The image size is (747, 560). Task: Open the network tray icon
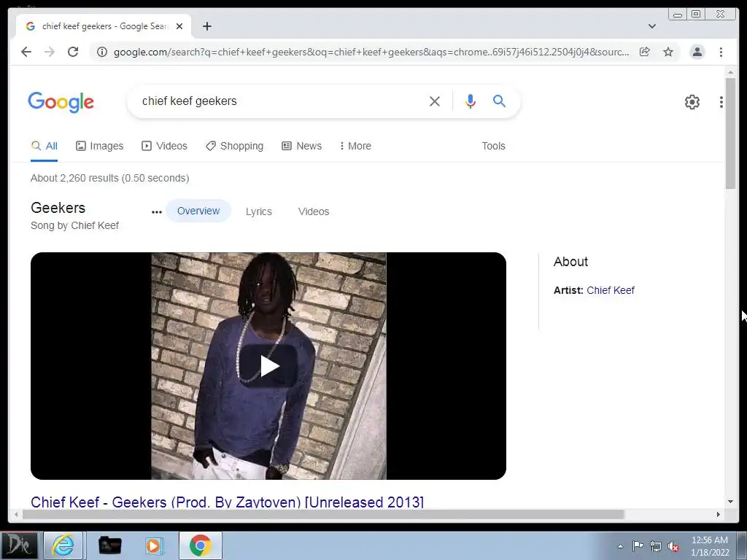(x=656, y=546)
